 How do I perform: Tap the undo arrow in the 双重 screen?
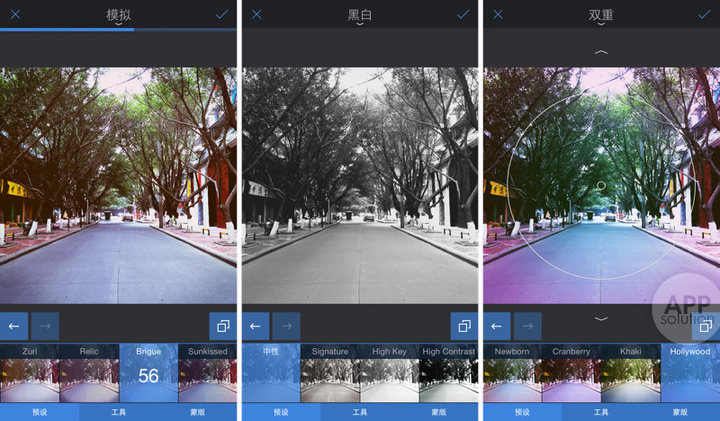[x=497, y=326]
